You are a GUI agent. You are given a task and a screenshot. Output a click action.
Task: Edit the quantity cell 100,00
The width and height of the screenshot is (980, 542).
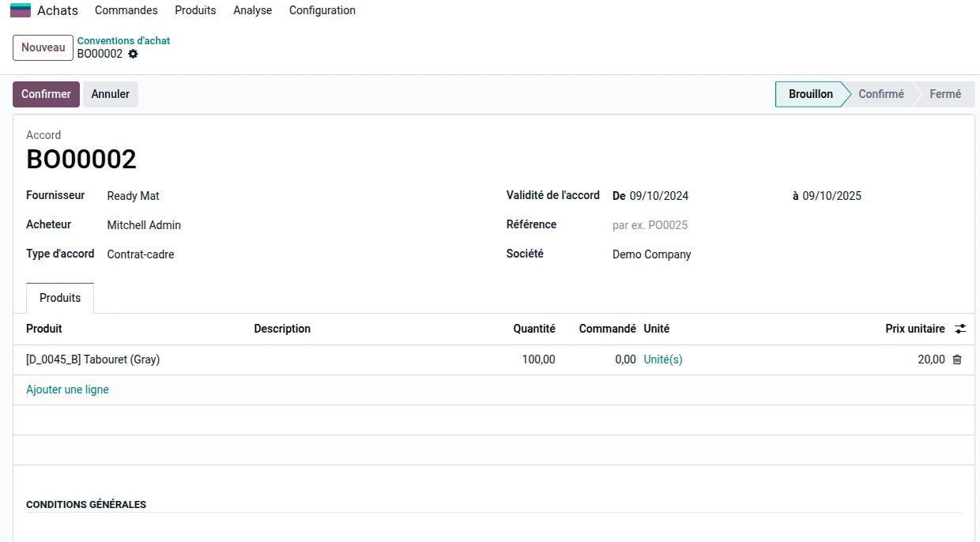click(538, 359)
